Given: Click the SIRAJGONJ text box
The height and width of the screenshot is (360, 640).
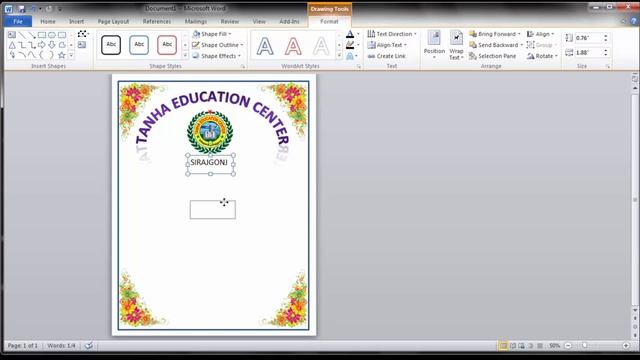Looking at the screenshot, I should click(211, 164).
